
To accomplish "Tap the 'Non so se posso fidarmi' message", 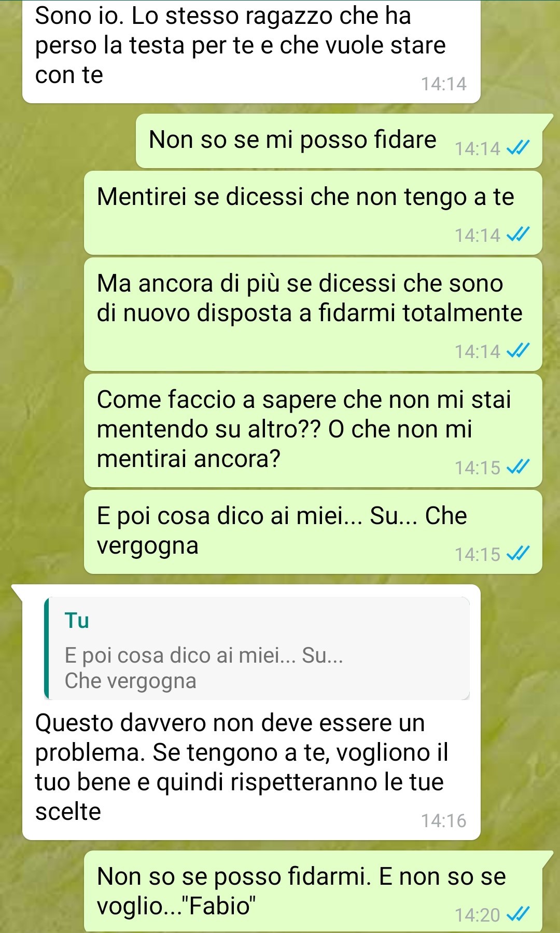I will pyautogui.click(x=313, y=891).
